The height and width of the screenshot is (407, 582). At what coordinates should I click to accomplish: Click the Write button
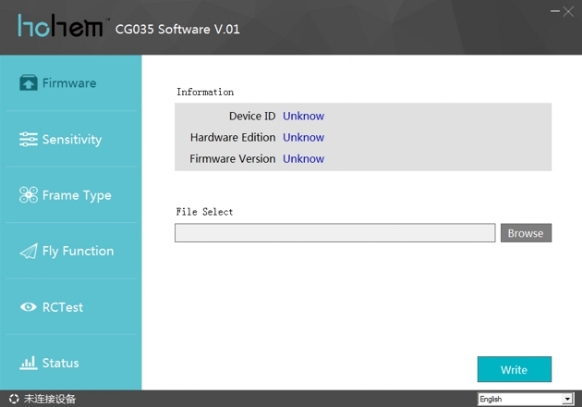(514, 369)
